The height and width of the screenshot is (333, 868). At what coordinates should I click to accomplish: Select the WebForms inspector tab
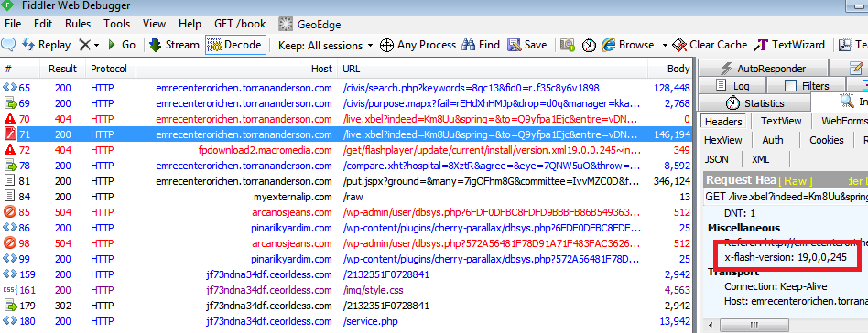click(843, 121)
